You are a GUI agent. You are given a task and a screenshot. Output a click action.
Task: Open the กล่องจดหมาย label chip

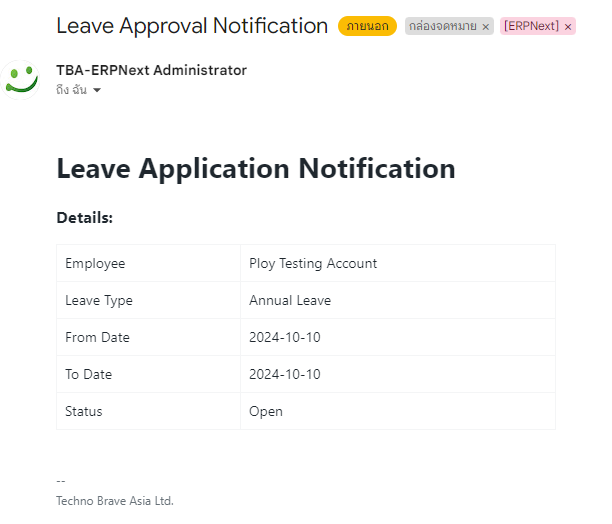pyautogui.click(x=443, y=26)
